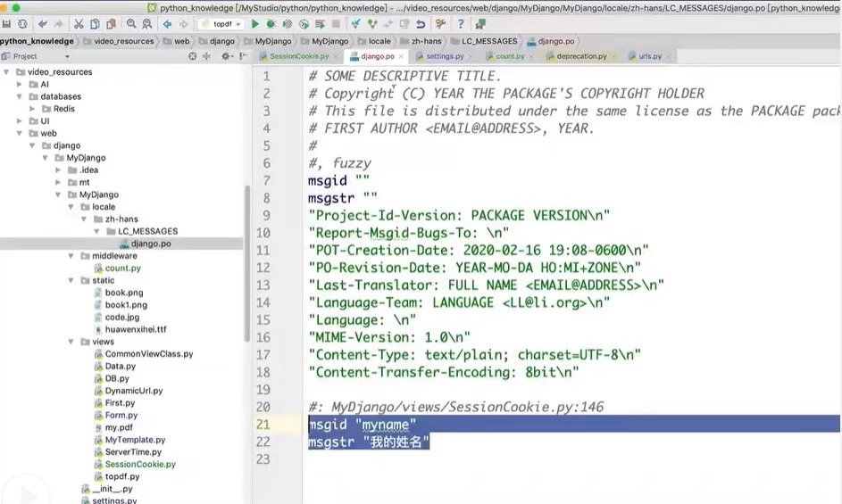
Task: Click the Save All toolbar icon
Action: pos(7,24)
